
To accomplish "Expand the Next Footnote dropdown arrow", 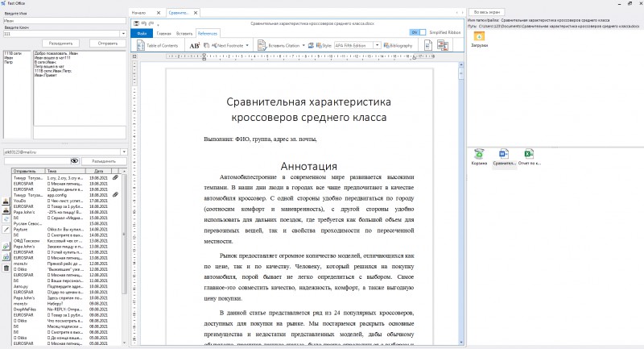I will coord(247,45).
